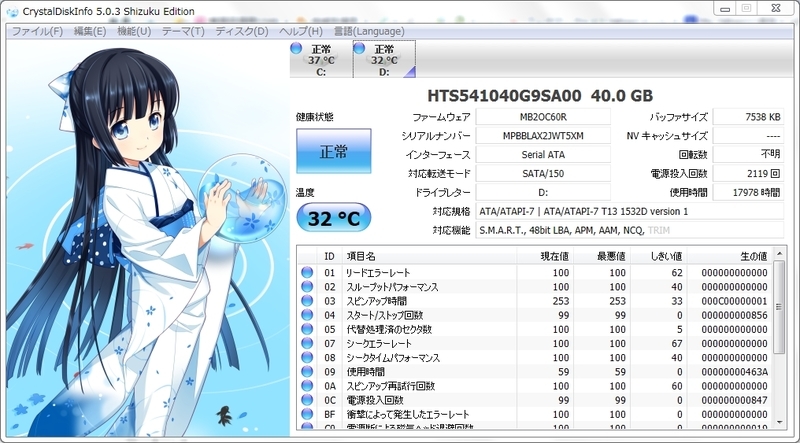Click raw value 00000000463A

pyautogui.click(x=734, y=372)
